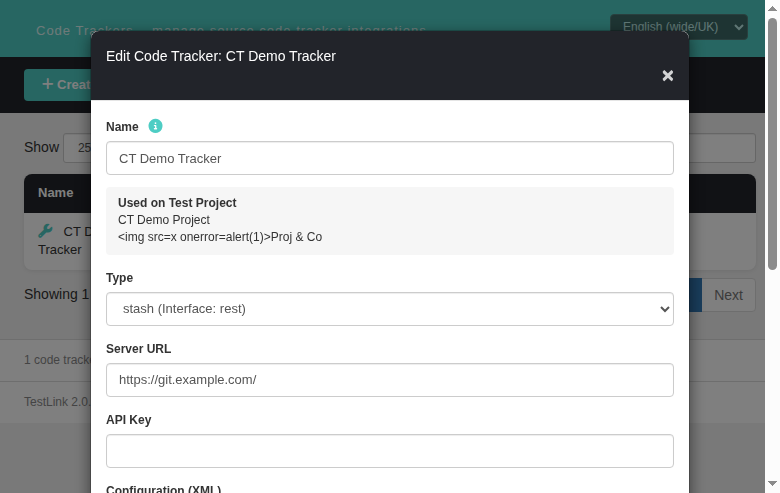Click the 'Server URL' label
This screenshot has width=780, height=493.
coord(138,349)
